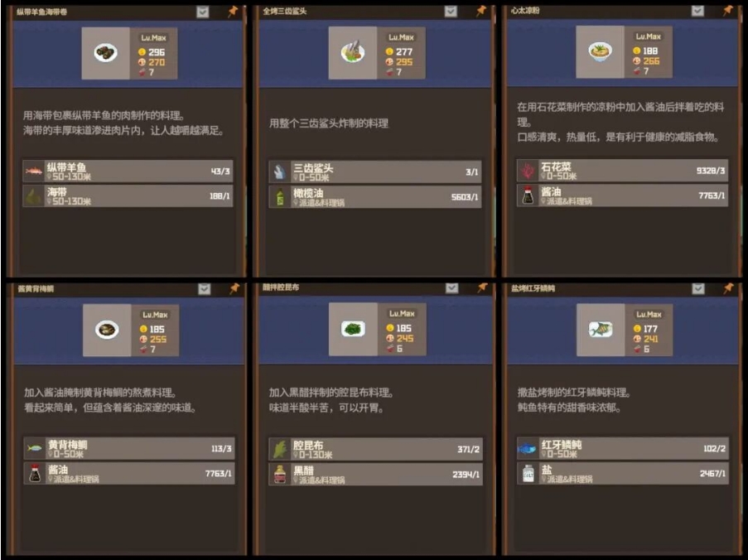The height and width of the screenshot is (560, 748).
Task: Click the pin icon on 醋拌腔昆布 card
Action: click(x=482, y=287)
